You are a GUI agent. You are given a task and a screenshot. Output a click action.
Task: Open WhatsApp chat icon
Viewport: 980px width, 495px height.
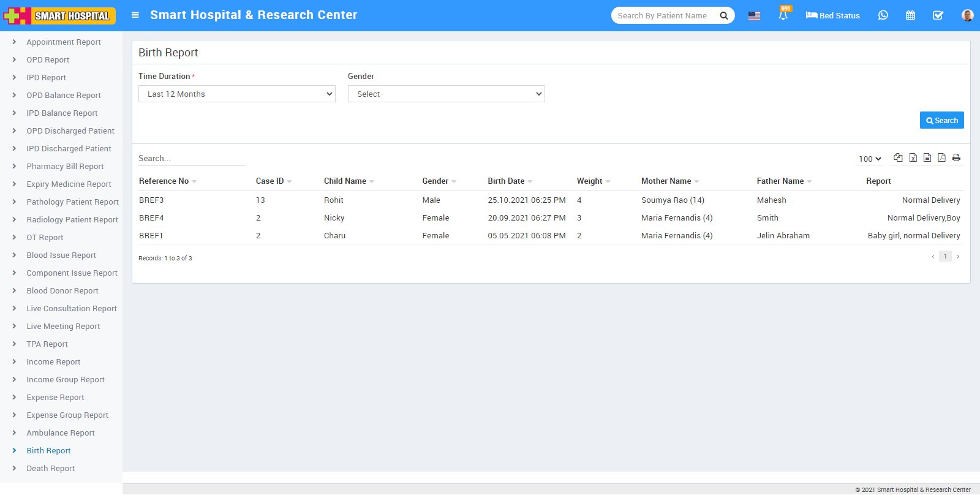click(883, 15)
